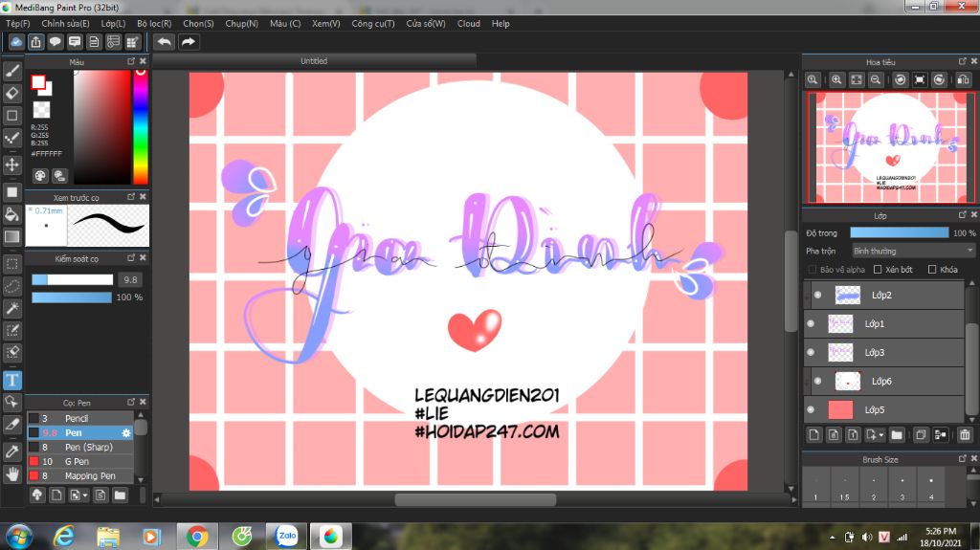The width and height of the screenshot is (980, 550).
Task: Select the Magic Wand tool
Action: coord(11,308)
